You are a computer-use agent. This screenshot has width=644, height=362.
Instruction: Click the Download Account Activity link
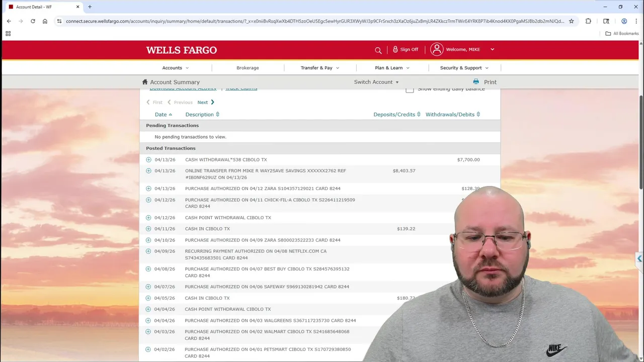[x=183, y=89]
